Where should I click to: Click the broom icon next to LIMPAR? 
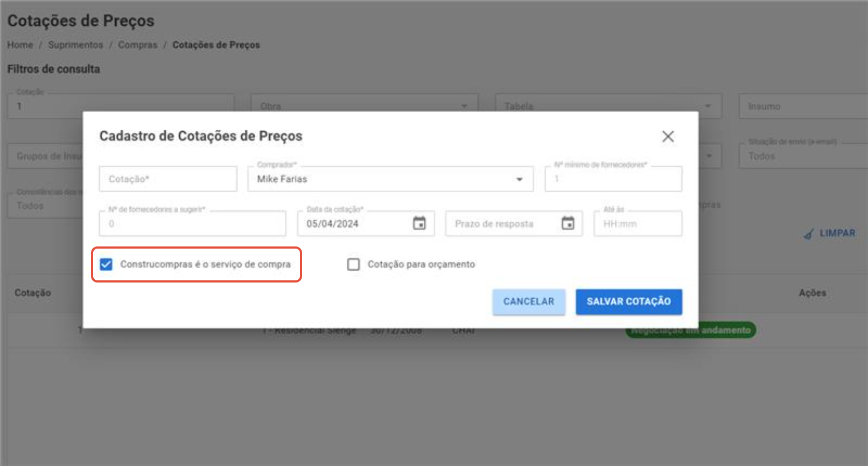[808, 234]
